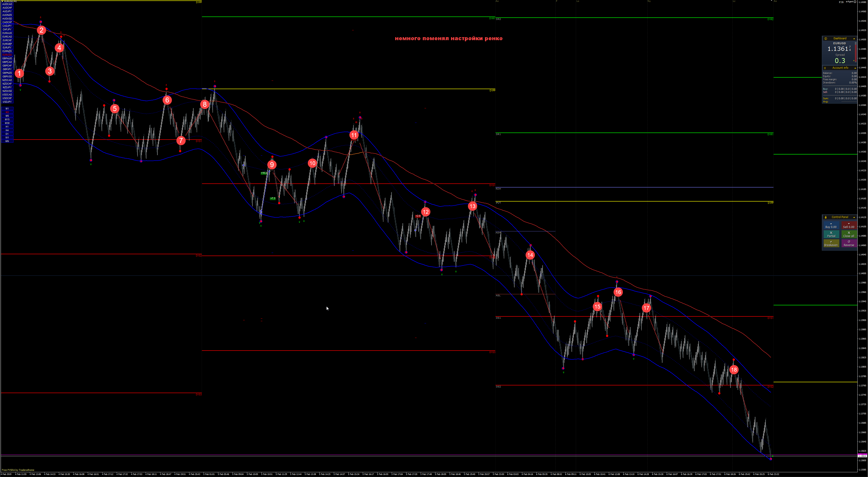Switch chart to AUDNZD symbol
The image size is (868, 477).
(x=7, y=15)
